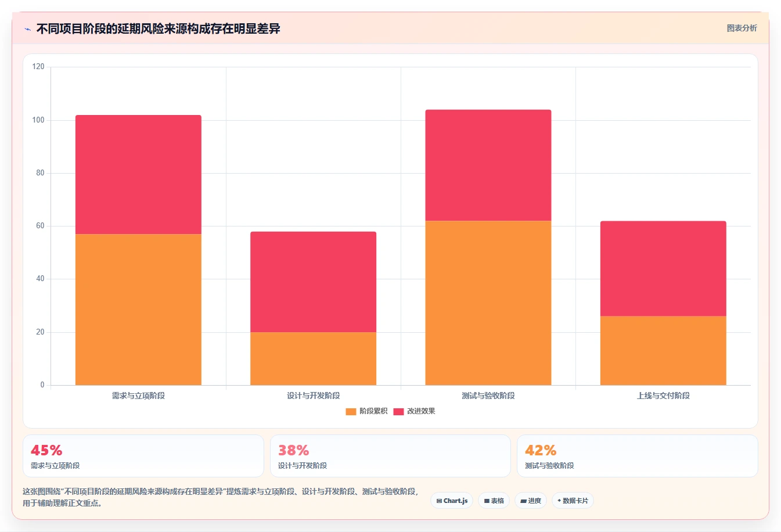Click orange bar segment for 设计与开发阶段
This screenshot has height=532, width=781.
pyautogui.click(x=314, y=358)
